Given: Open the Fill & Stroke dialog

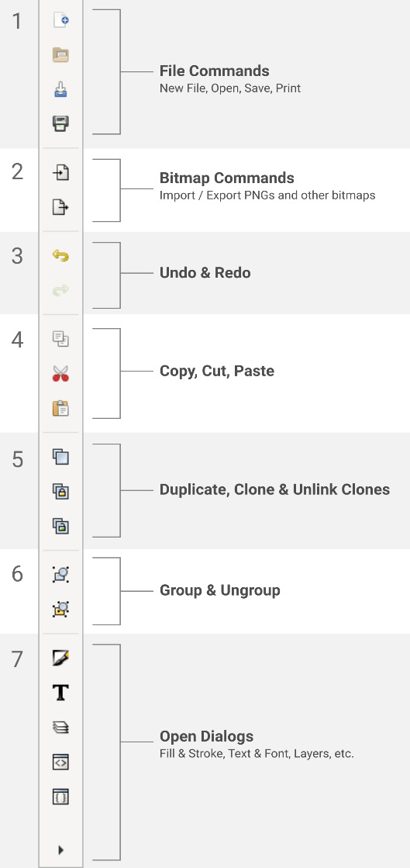Looking at the screenshot, I should (61, 658).
